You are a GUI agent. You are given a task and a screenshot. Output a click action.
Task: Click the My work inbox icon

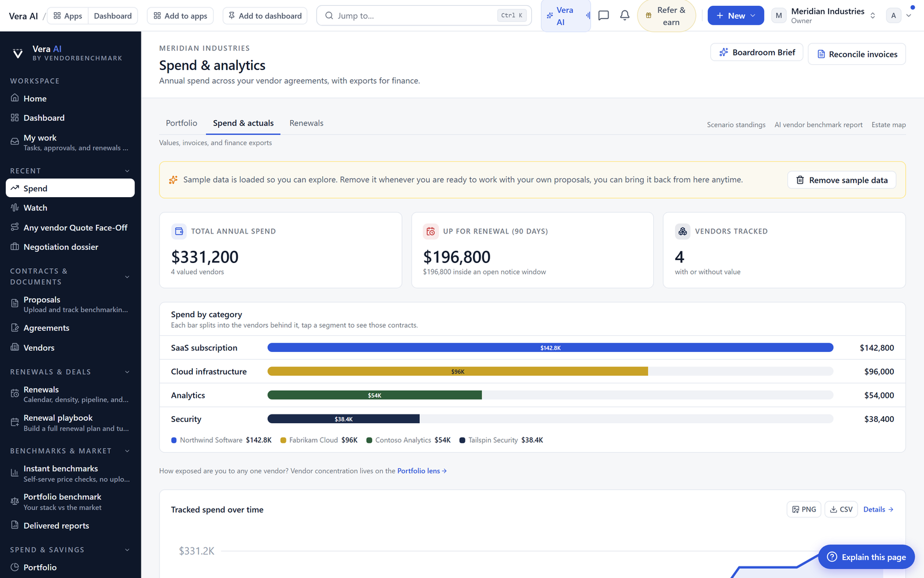point(15,142)
